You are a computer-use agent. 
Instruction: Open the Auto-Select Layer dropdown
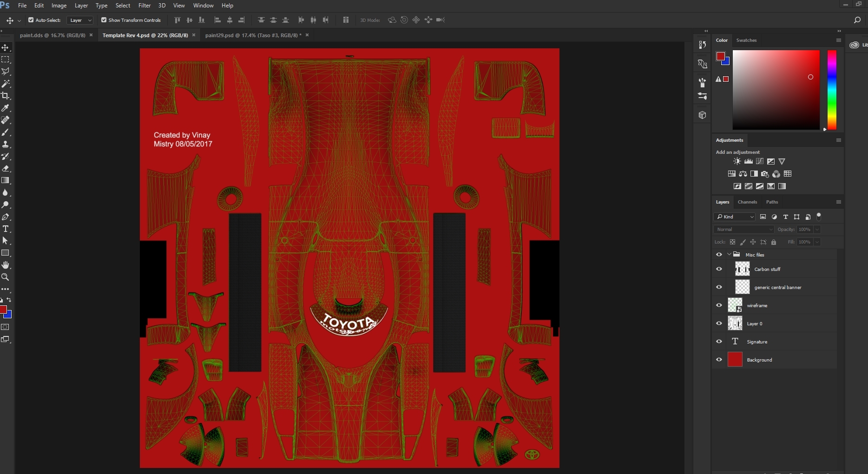click(x=80, y=20)
